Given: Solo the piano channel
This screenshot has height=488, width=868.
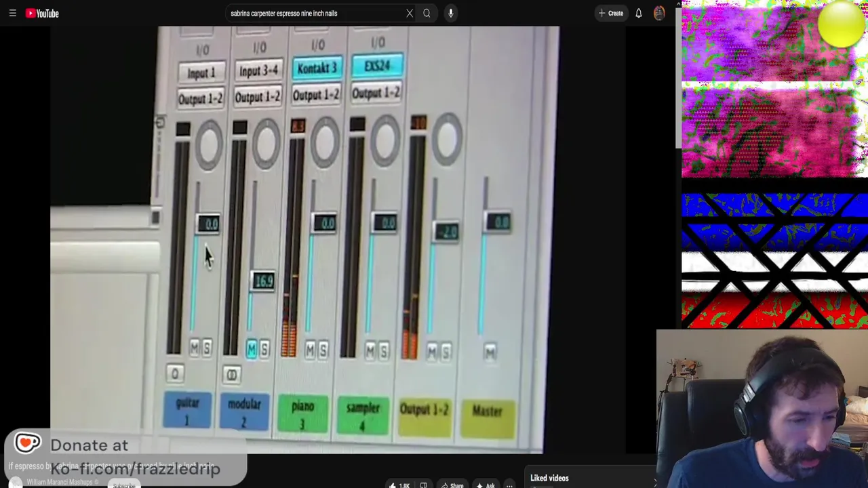Looking at the screenshot, I should pos(323,350).
